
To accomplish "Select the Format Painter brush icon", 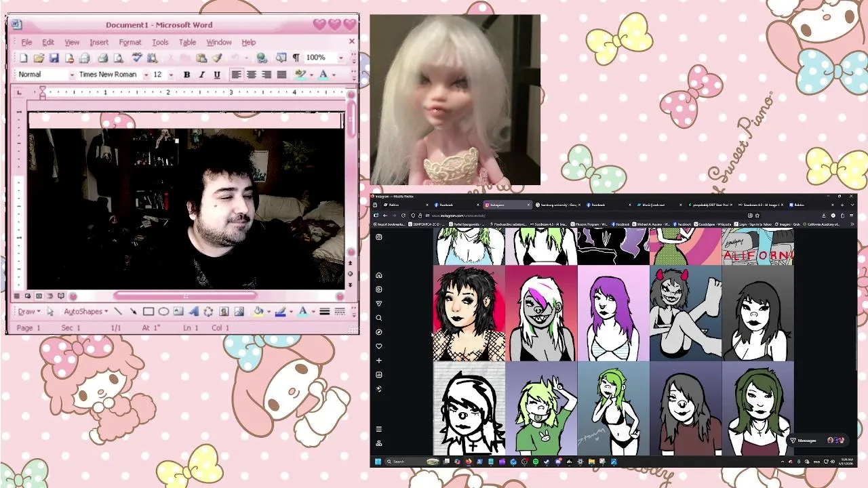I will pyautogui.click(x=216, y=58).
